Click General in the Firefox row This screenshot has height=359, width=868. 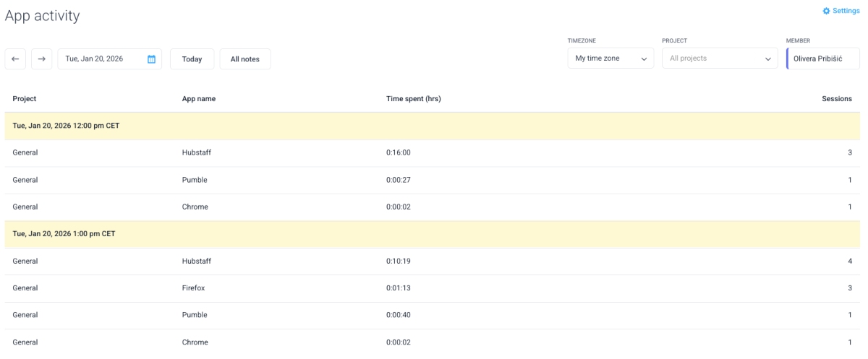click(25, 288)
